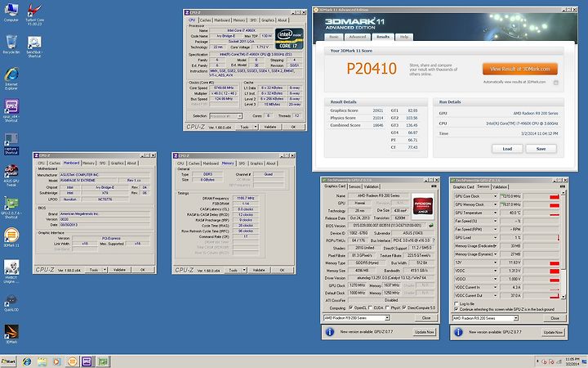Click the Save button in 3DMark 11
Viewport: 588px width, 368px height.
(x=541, y=149)
